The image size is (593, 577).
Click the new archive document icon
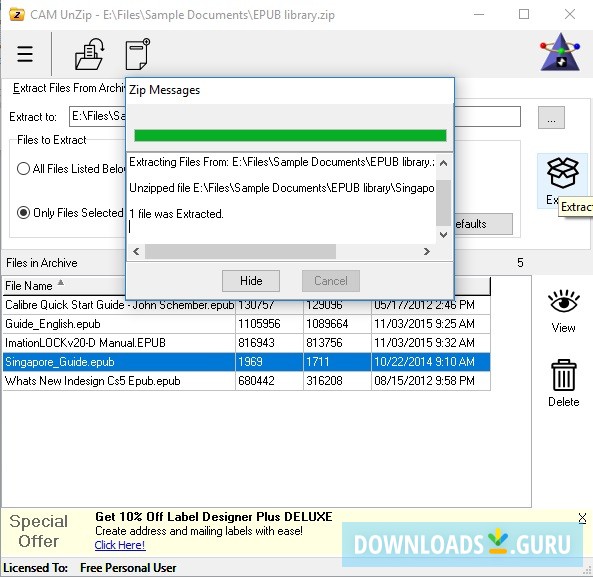(138, 54)
